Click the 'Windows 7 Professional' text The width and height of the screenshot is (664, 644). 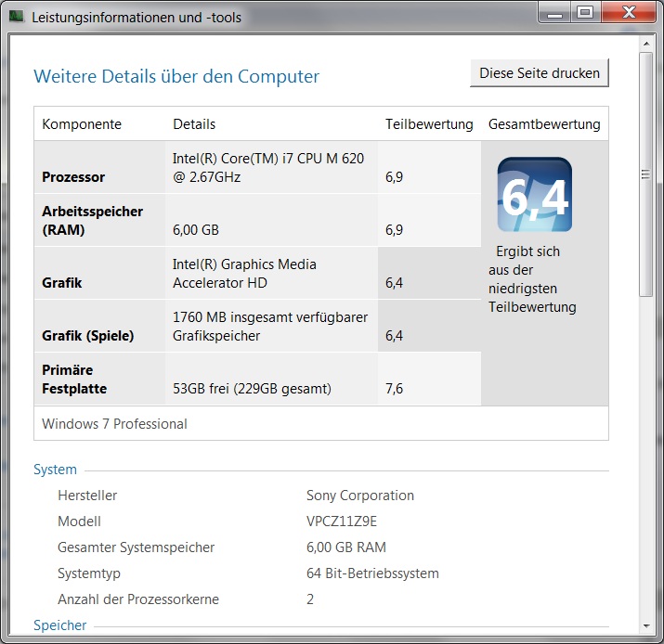pyautogui.click(x=114, y=423)
